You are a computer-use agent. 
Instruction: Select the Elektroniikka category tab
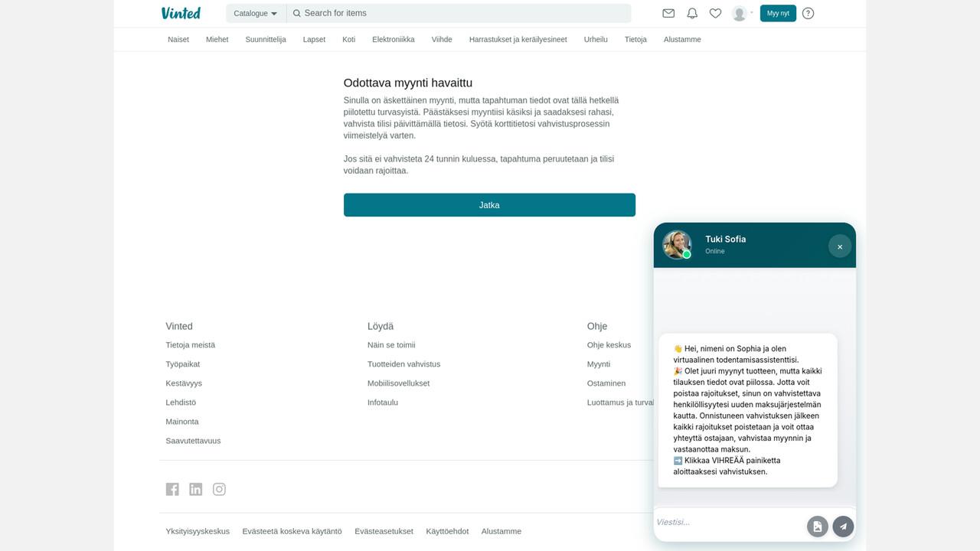click(394, 39)
